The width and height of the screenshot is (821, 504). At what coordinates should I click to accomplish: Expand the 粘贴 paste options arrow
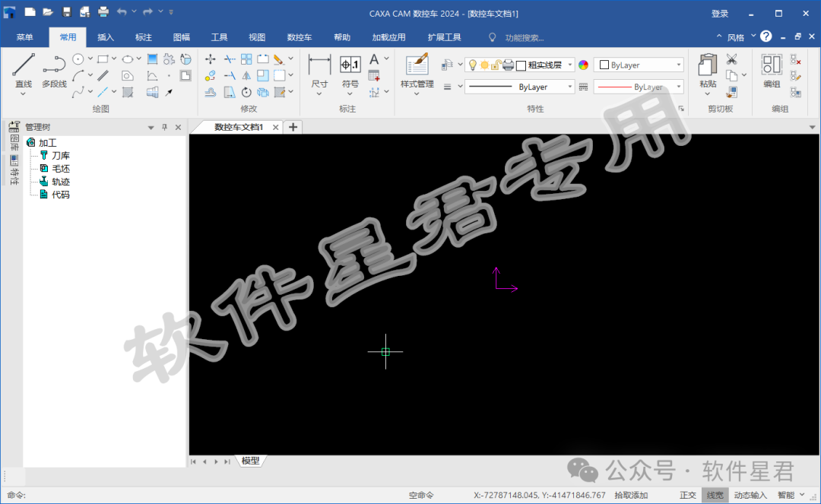tap(708, 94)
